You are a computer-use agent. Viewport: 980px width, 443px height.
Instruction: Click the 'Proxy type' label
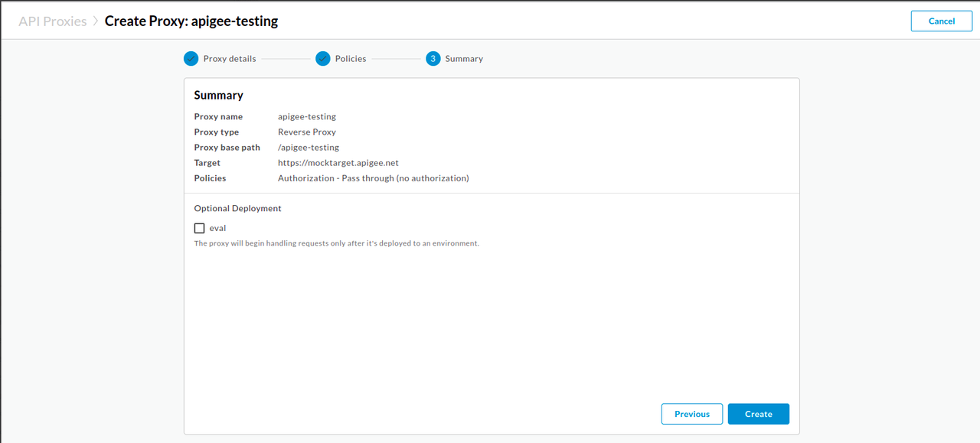point(217,132)
